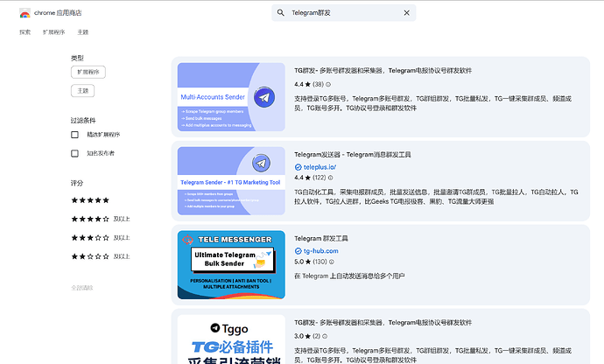Open TG群发 result title with 3.0 rating
The width and height of the screenshot is (604, 364).
coord(383,322)
